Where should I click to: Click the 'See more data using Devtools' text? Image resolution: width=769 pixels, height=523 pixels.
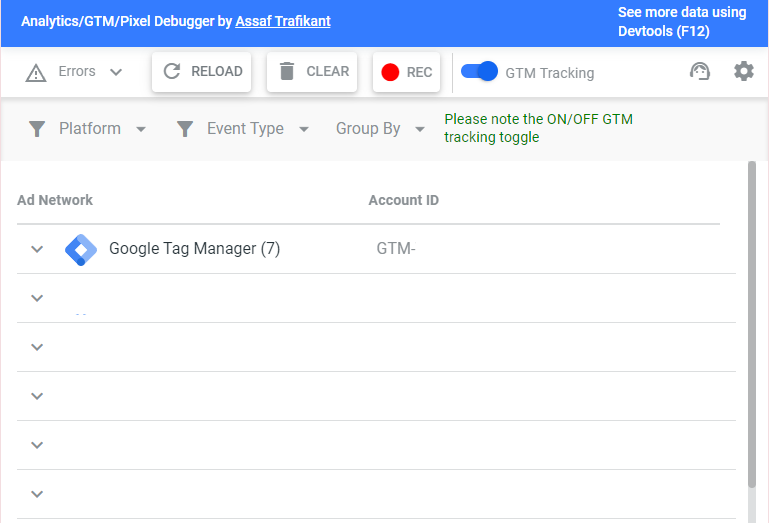(x=682, y=22)
